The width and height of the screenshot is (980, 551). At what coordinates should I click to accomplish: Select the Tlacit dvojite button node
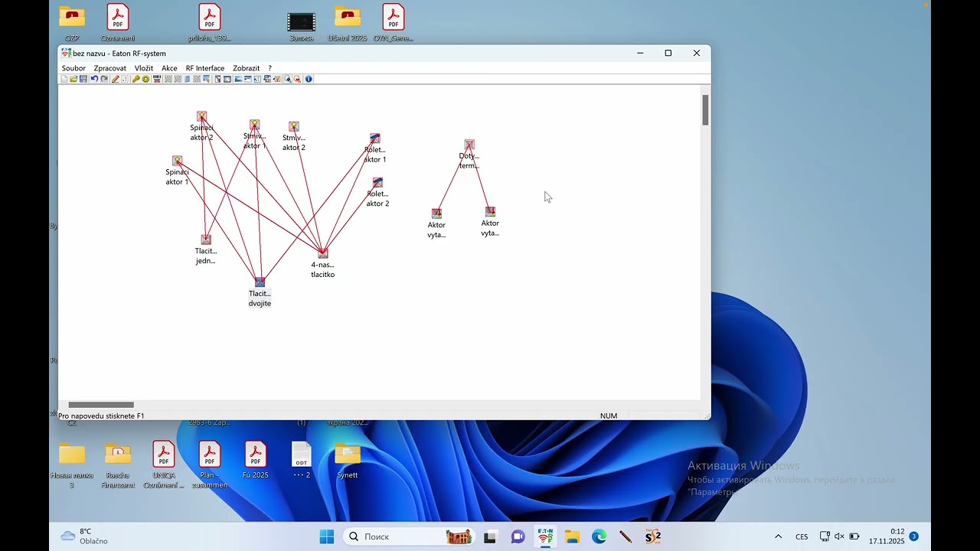click(x=260, y=282)
